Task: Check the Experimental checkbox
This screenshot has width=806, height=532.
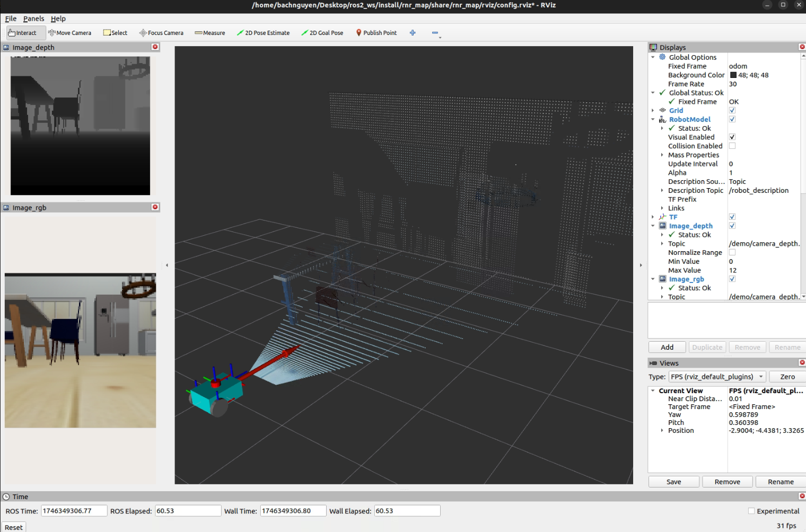Action: pyautogui.click(x=751, y=511)
